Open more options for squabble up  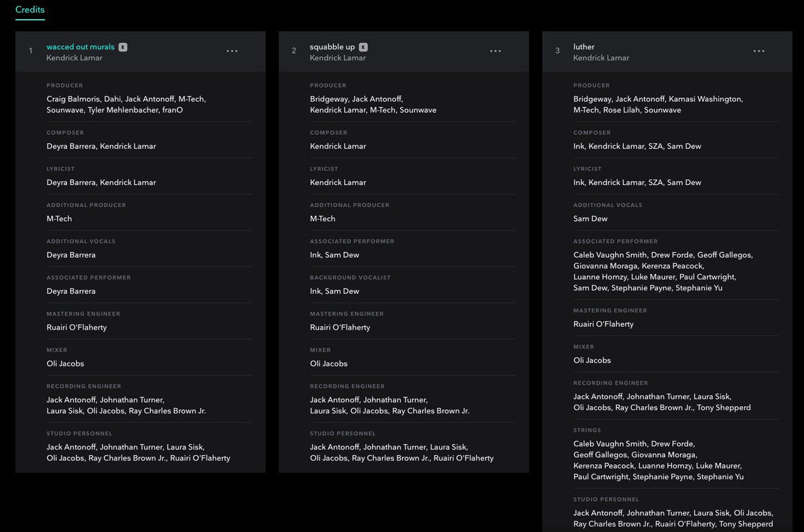click(495, 51)
